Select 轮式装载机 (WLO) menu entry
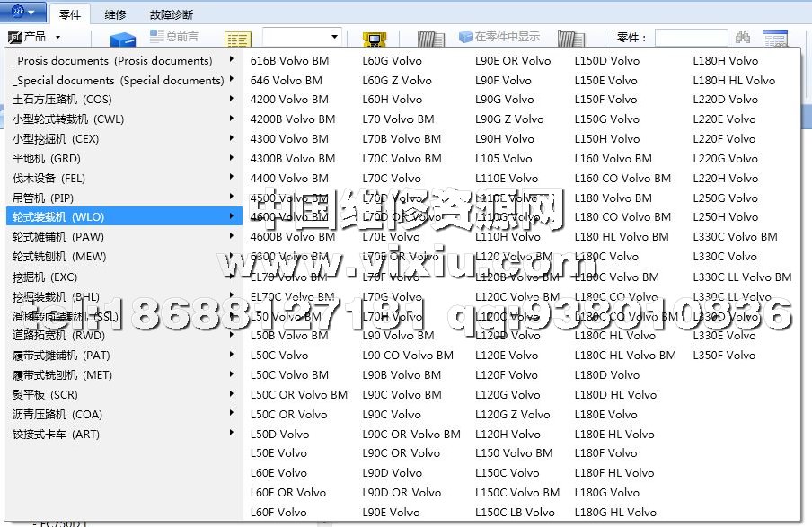The image size is (812, 527). tap(56, 217)
